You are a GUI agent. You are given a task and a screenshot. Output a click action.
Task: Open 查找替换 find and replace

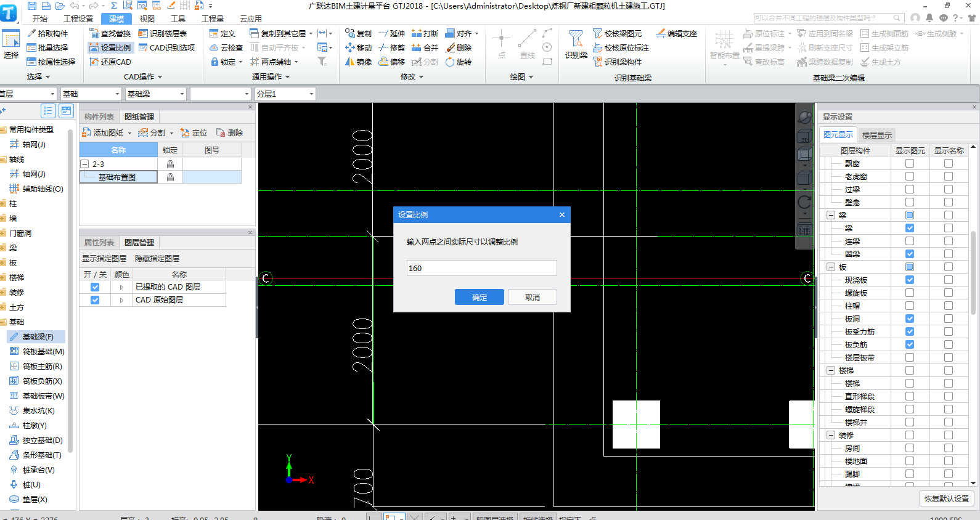coord(110,33)
